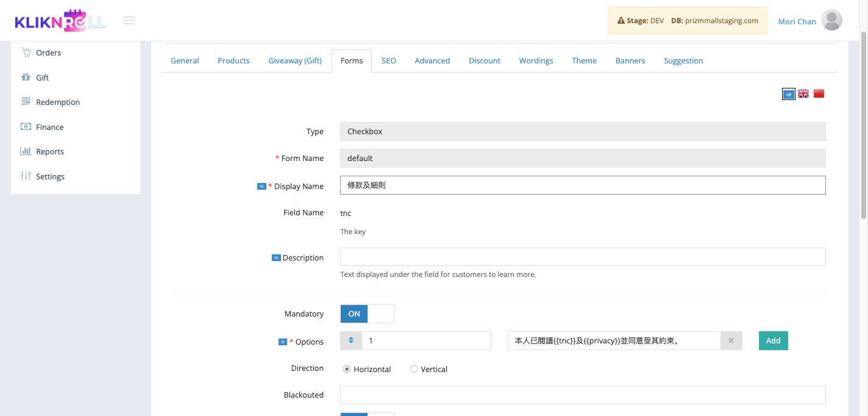Switch to the Giveaway (Gift) tab

click(295, 60)
